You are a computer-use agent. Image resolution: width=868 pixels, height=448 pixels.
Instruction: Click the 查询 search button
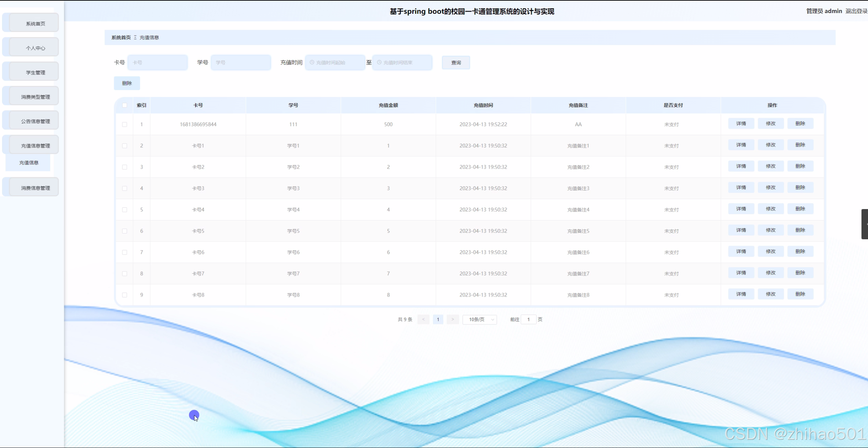456,62
